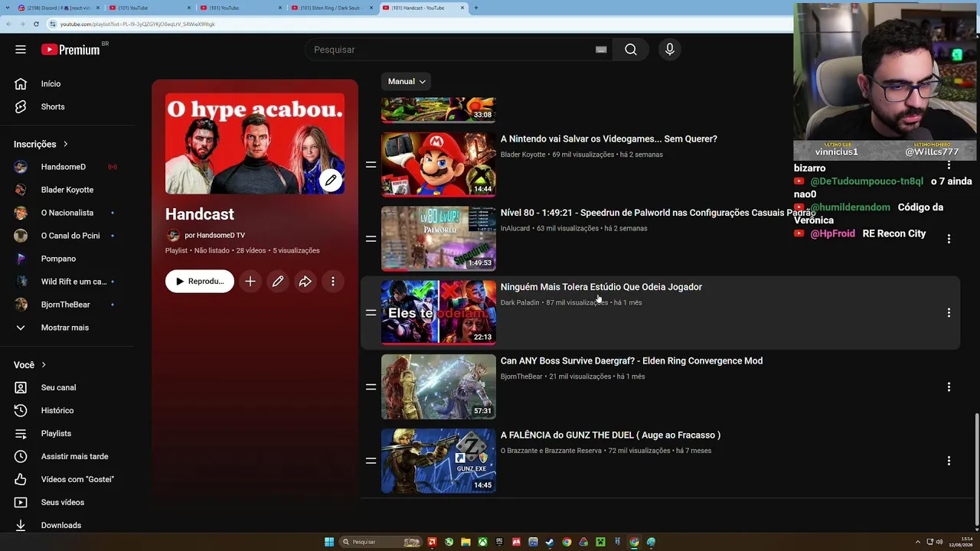
Task: Grab reorder handle for Elden Ring video
Action: (371, 387)
